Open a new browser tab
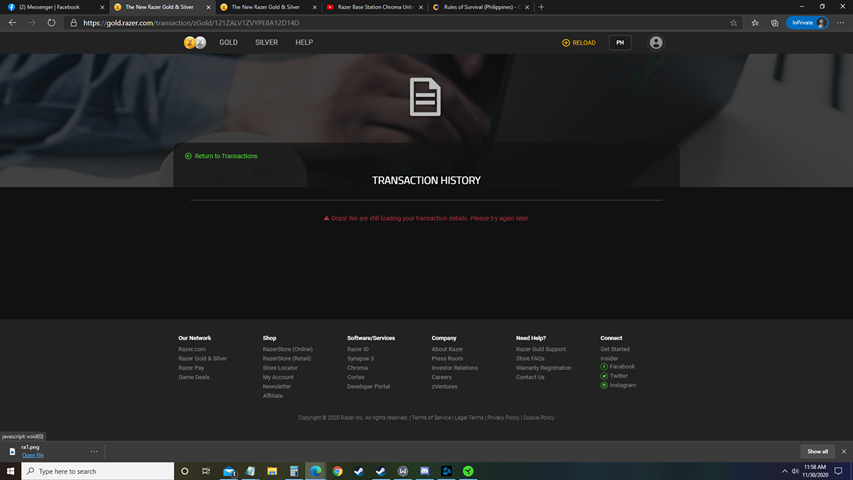This screenshot has width=853, height=480. coord(541,7)
